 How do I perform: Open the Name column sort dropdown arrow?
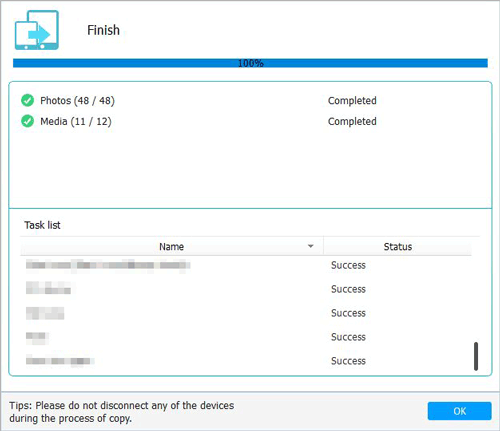311,246
